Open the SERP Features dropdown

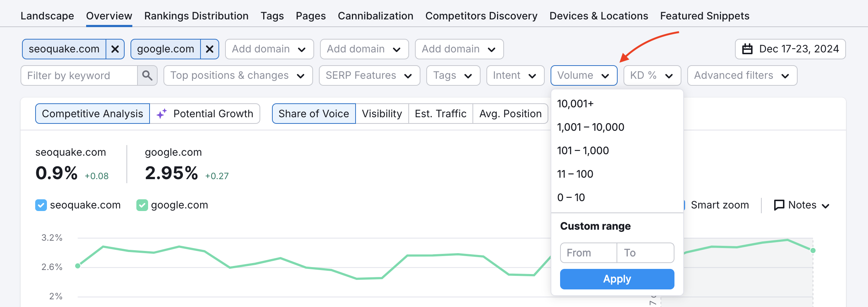pyautogui.click(x=369, y=75)
